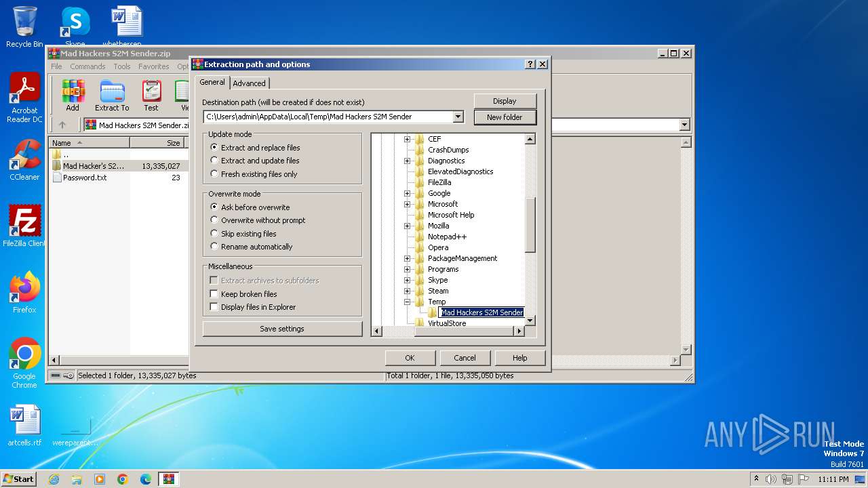Expand the Microsoft folder node
This screenshot has width=868, height=488.
[x=408, y=204]
